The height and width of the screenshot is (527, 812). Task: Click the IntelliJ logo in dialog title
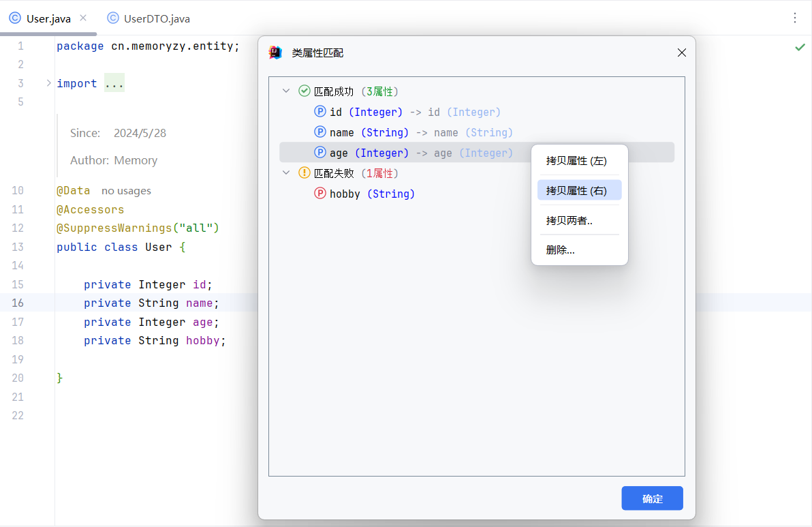coord(275,52)
